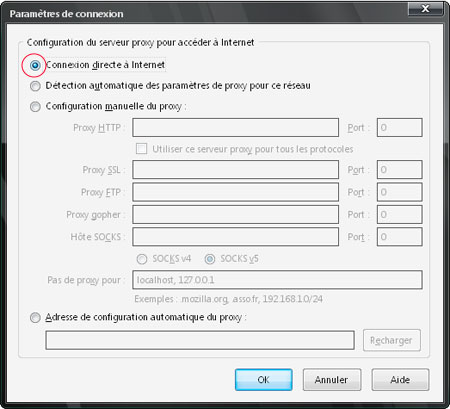
Task: Click the Proxy gopher port field
Action: (399, 214)
